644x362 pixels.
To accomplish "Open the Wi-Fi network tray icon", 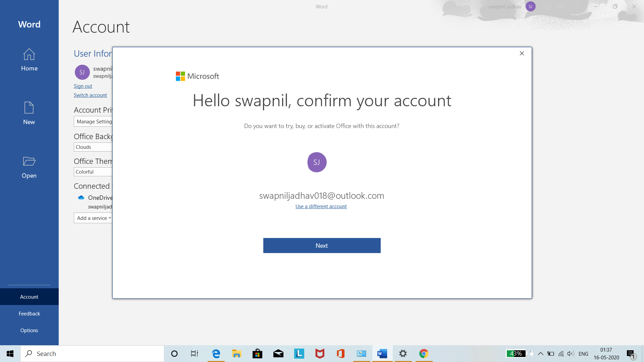I will (561, 354).
